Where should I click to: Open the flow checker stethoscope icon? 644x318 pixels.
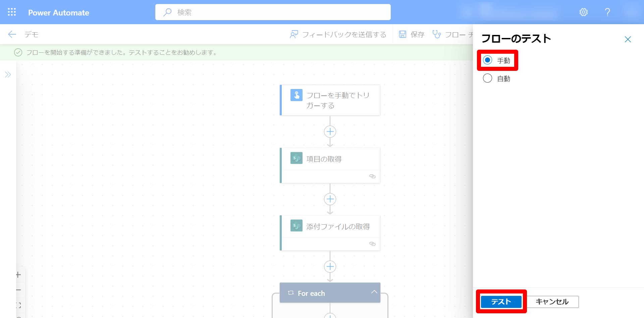(x=436, y=34)
